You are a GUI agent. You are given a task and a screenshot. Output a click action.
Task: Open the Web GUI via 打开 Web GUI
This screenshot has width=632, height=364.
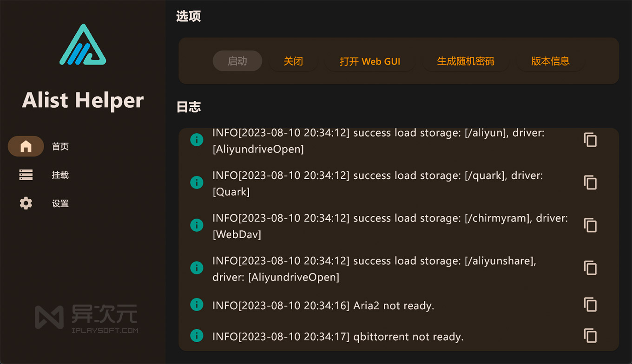coord(370,61)
